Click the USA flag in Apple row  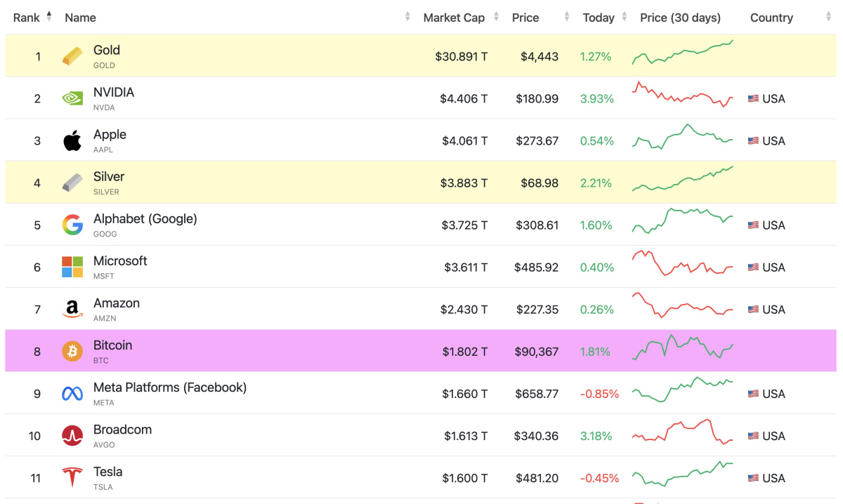[x=753, y=141]
